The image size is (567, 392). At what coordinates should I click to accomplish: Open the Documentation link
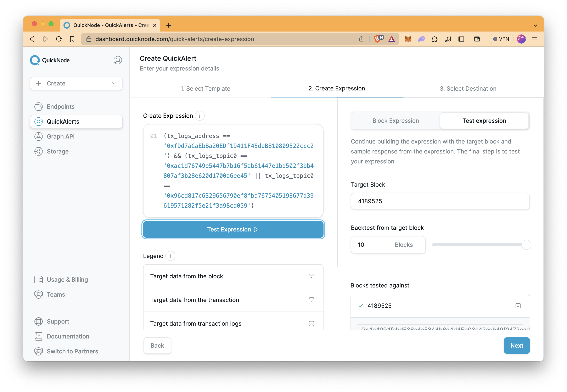68,336
